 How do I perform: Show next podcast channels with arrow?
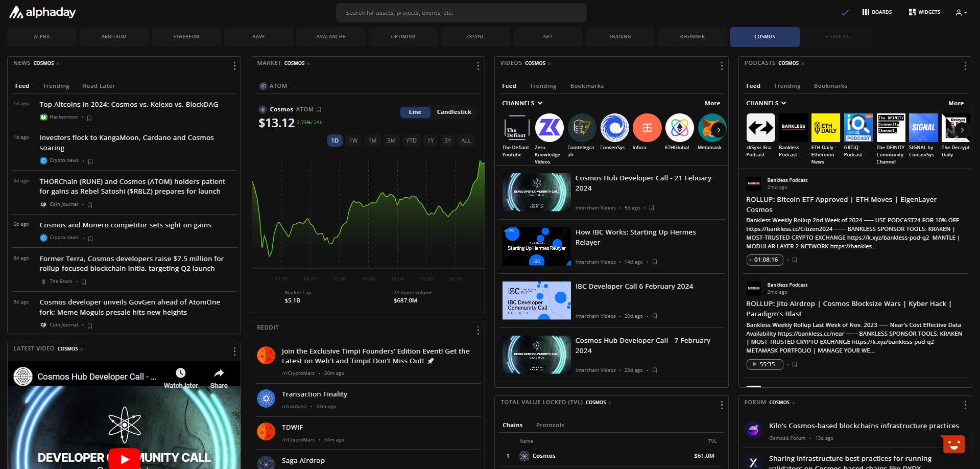click(962, 130)
